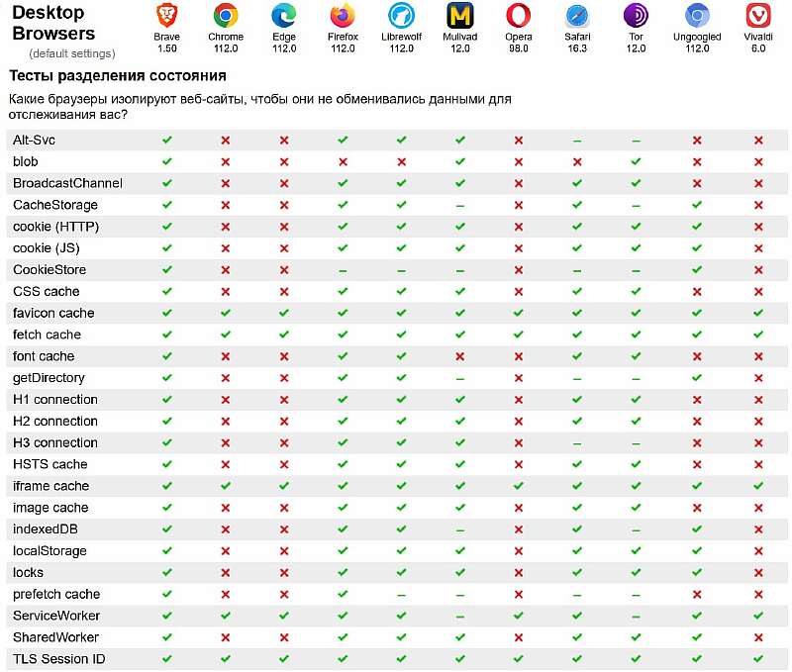Image resolution: width=792 pixels, height=672 pixels.
Task: Click the Desktop Browsers heading
Action: [53, 24]
